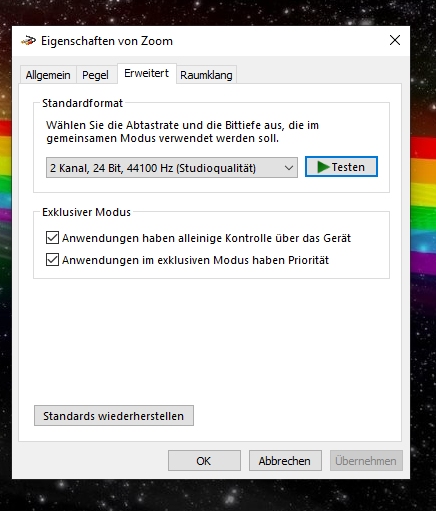Click Standards wiederherstellen

tap(114, 416)
